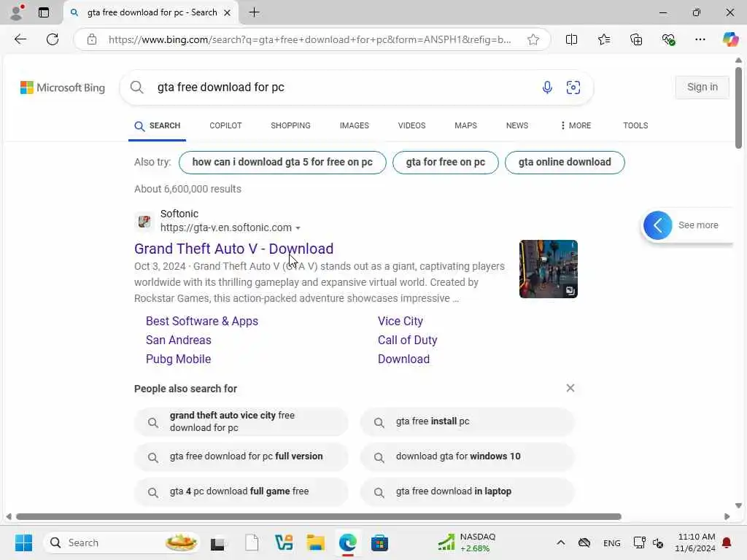Add this page to favorites star
747x560 pixels.
click(533, 39)
